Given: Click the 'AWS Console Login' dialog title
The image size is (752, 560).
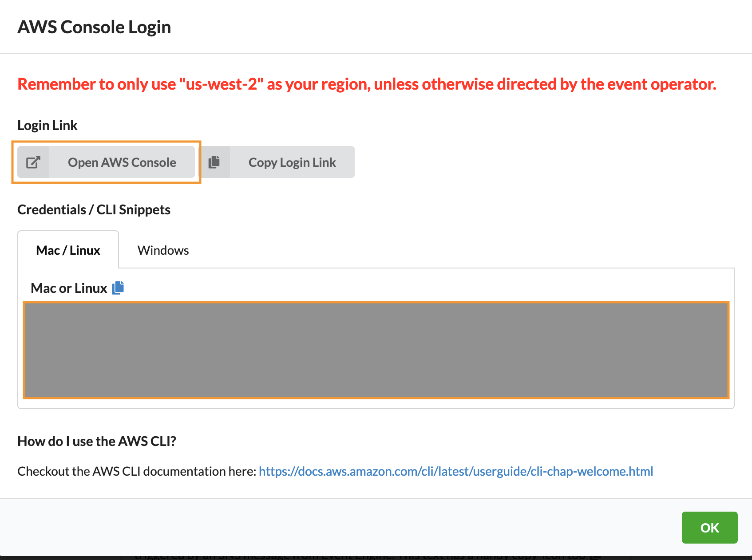Looking at the screenshot, I should (94, 27).
